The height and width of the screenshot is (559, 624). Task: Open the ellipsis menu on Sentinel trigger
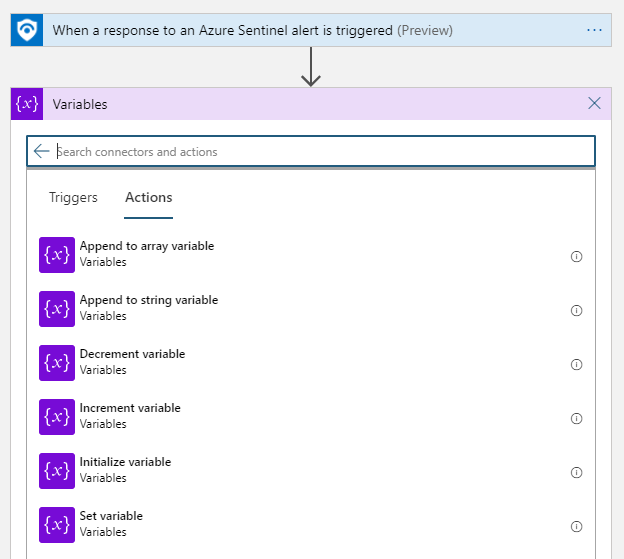pyautogui.click(x=594, y=30)
